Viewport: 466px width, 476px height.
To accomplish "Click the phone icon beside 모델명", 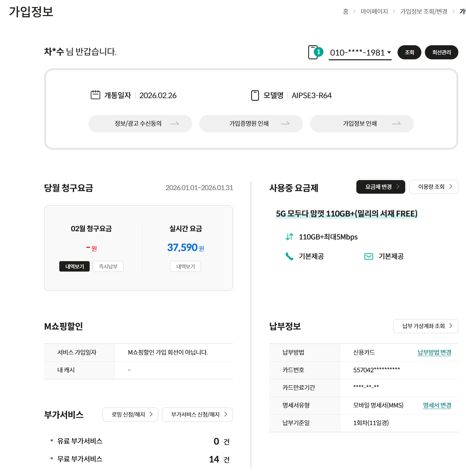I will [255, 95].
